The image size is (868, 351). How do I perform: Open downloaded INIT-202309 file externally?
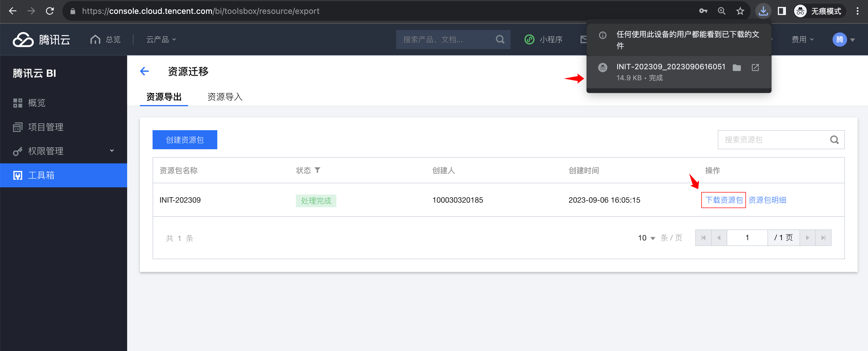pos(755,68)
